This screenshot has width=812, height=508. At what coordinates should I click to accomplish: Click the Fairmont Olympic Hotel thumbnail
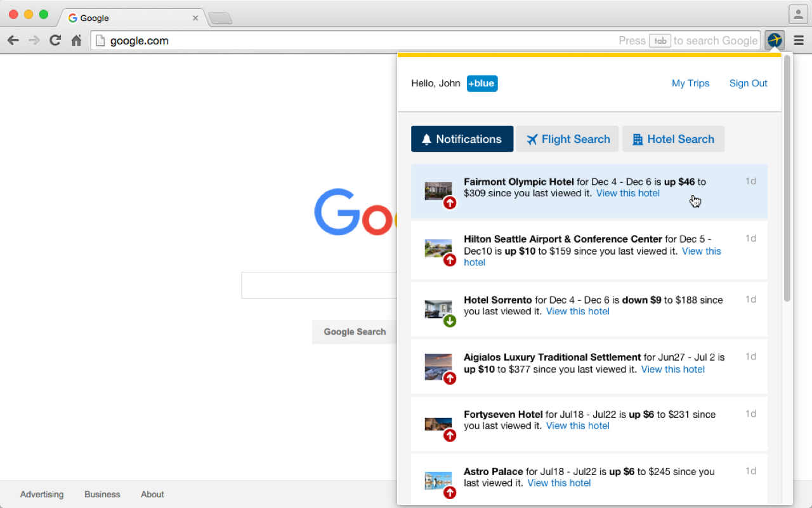coord(438,191)
